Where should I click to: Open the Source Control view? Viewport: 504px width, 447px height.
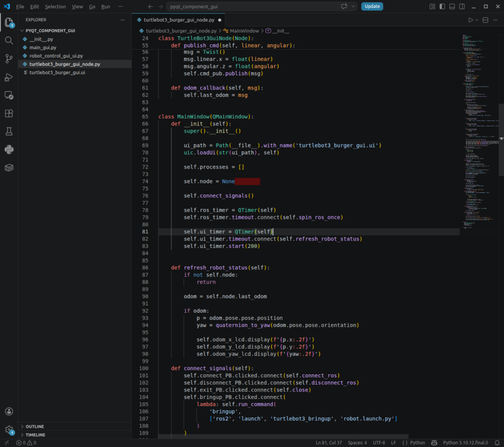tap(9, 59)
